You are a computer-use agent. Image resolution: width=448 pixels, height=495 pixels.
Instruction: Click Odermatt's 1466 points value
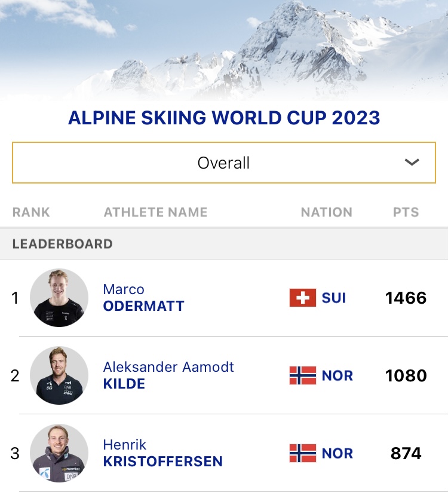(406, 298)
